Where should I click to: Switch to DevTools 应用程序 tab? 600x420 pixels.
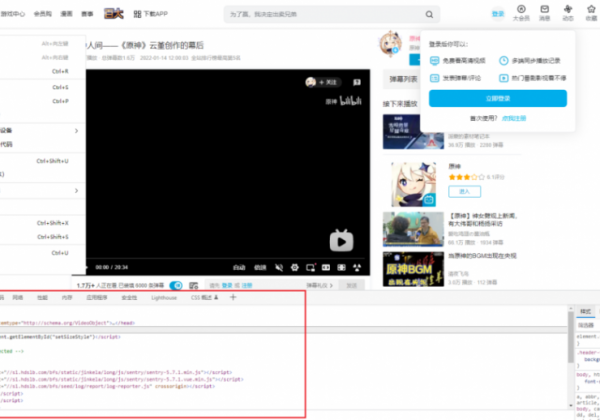pos(97,298)
